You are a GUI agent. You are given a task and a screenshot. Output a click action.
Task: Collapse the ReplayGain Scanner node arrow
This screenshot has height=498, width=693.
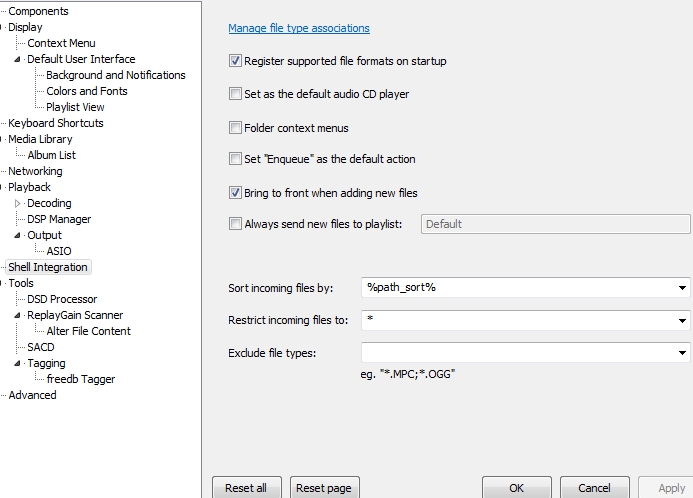point(17,316)
